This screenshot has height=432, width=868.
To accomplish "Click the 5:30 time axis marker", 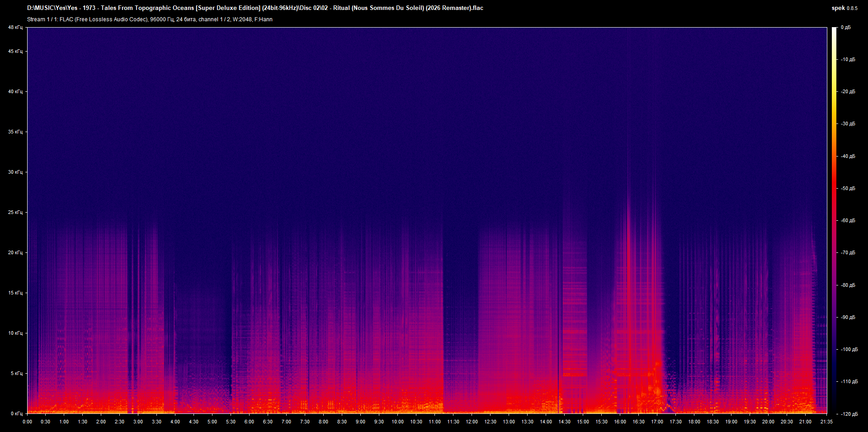I will tap(231, 422).
